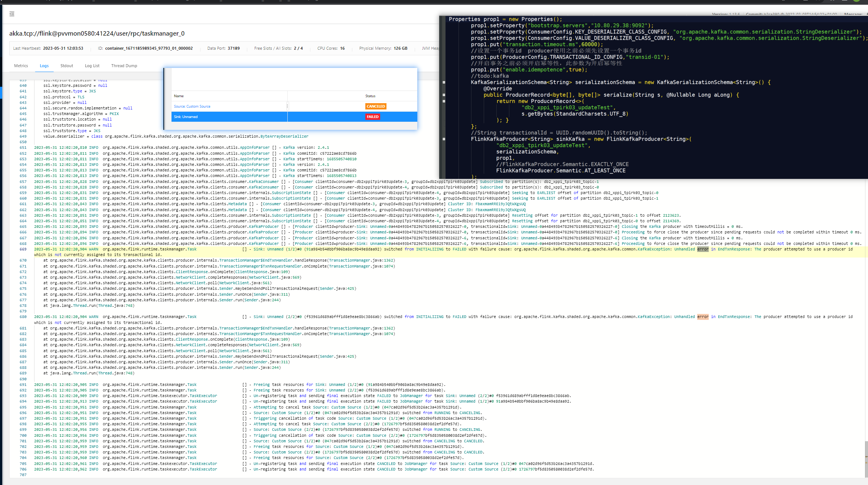Click the Physical Memory value 126 GB
Image resolution: width=868 pixels, height=485 pixels.
click(401, 48)
